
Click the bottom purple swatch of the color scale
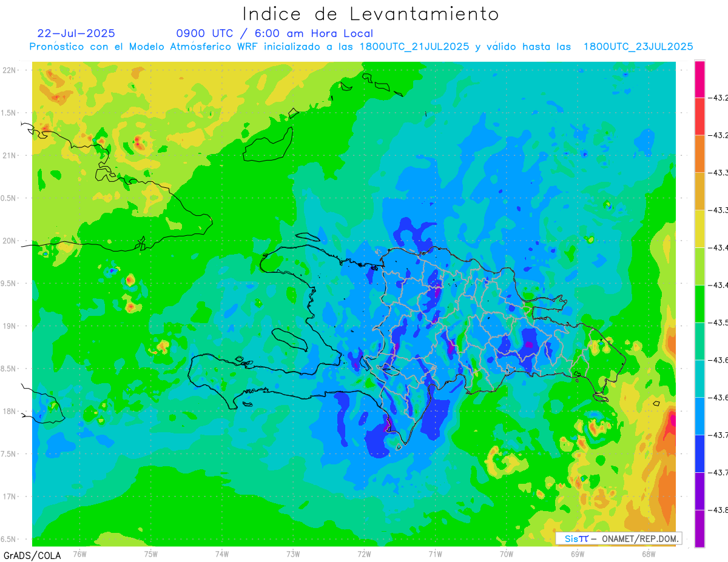pyautogui.click(x=699, y=529)
